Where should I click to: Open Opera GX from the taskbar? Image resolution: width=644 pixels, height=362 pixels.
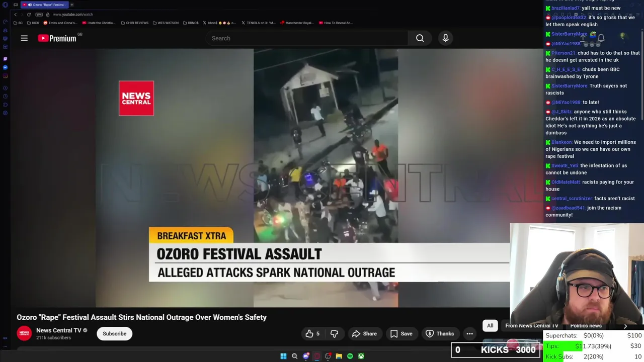[317, 356]
